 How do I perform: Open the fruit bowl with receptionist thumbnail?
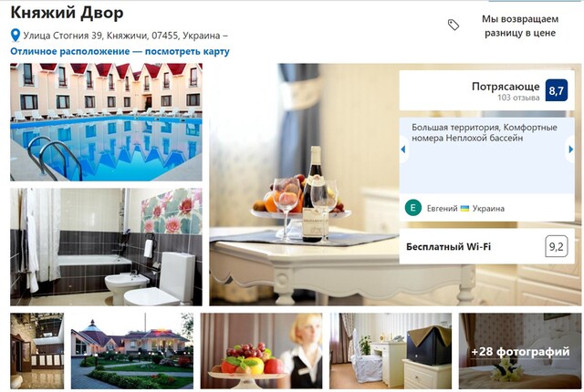[261, 351]
